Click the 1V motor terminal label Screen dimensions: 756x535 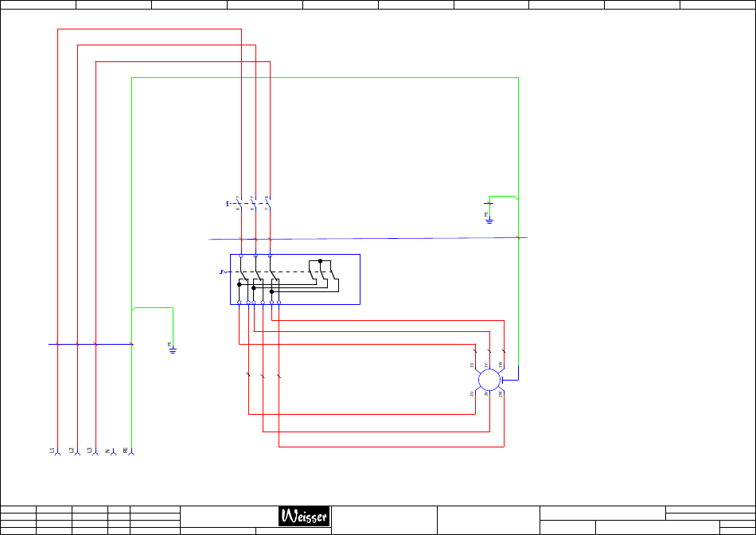point(486,365)
